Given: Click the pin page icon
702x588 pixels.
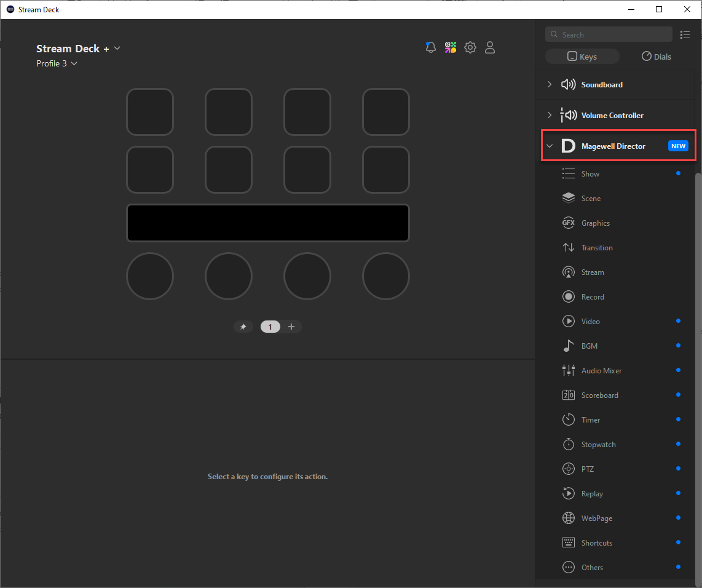Looking at the screenshot, I should tap(243, 327).
